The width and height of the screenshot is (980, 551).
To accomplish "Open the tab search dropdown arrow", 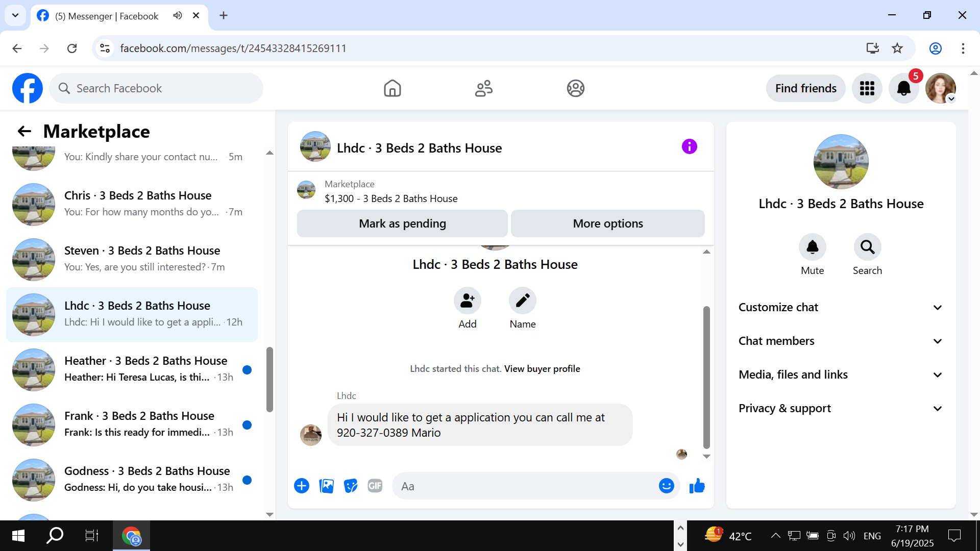I will [x=15, y=15].
